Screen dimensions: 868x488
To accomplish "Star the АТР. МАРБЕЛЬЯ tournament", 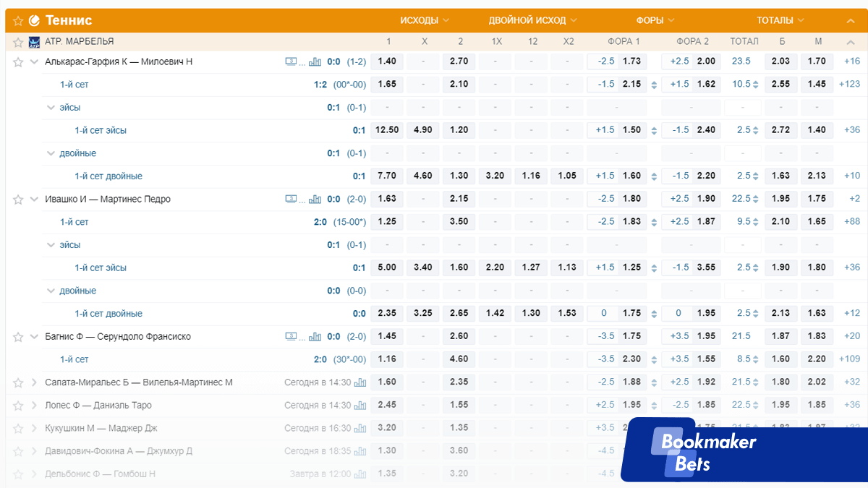I will coord(18,42).
